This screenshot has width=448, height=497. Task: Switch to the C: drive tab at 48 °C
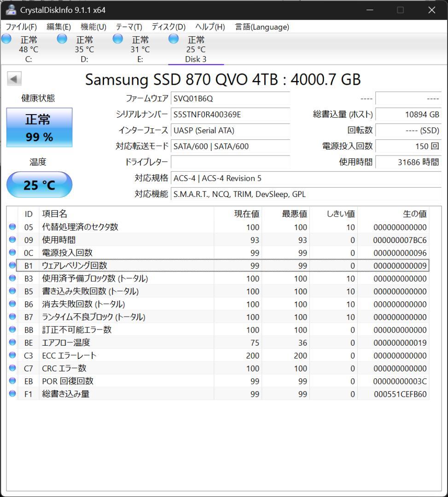click(29, 49)
